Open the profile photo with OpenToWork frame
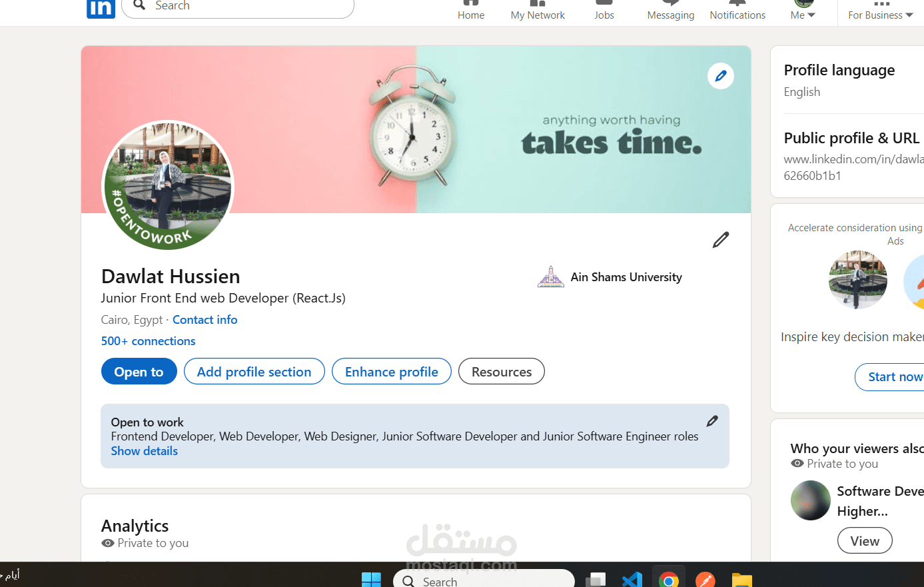 coord(168,187)
